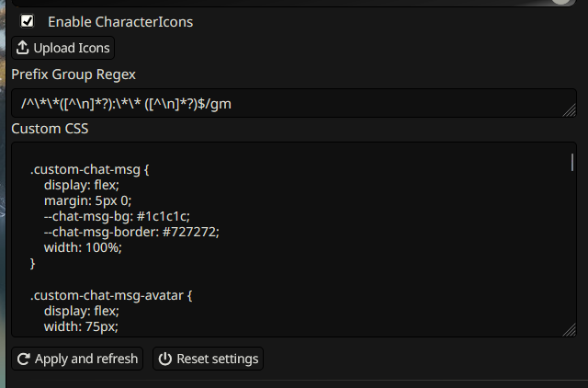Apply and refresh the settings
Screen dimensions: 588x388
coord(77,359)
